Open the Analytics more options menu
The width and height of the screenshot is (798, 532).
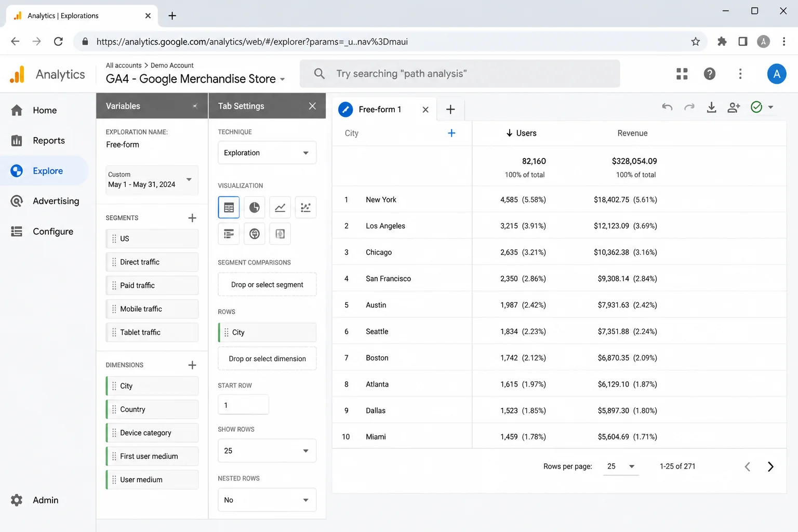point(740,74)
